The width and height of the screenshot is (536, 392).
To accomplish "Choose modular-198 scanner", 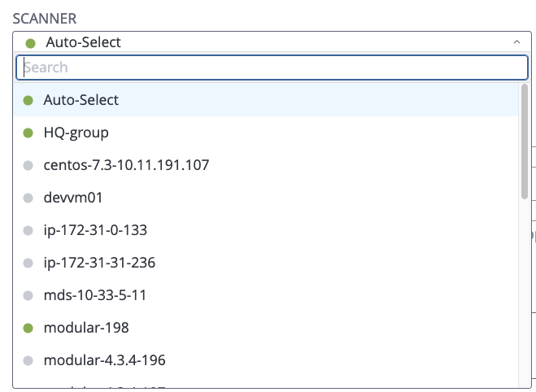I will point(86,328).
